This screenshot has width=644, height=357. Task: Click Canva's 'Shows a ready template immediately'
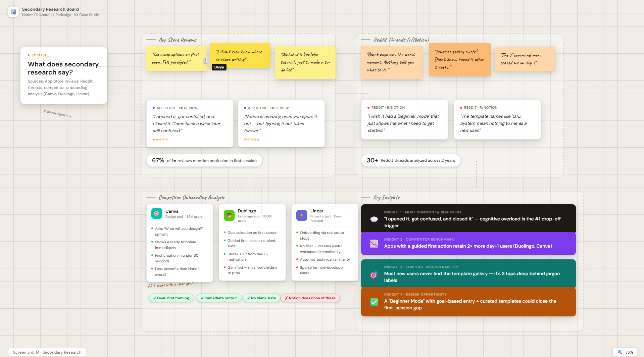pos(176,245)
